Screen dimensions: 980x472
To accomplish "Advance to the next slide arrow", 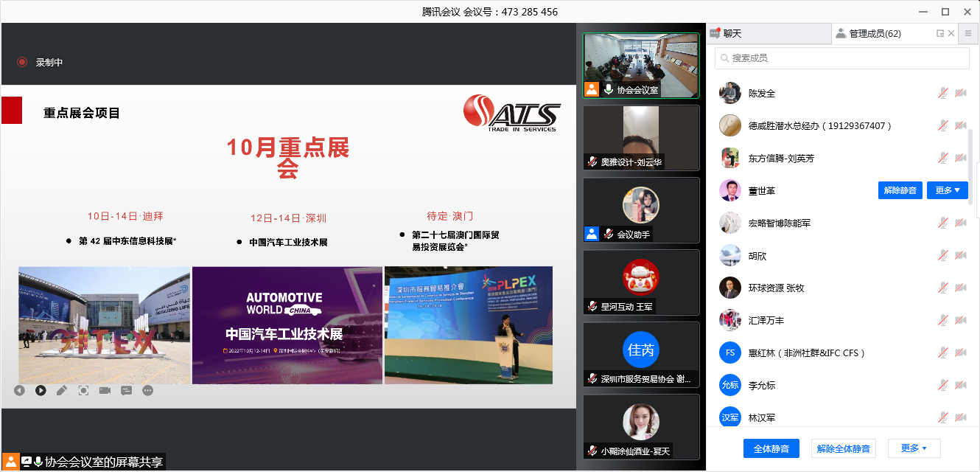I will click(41, 390).
